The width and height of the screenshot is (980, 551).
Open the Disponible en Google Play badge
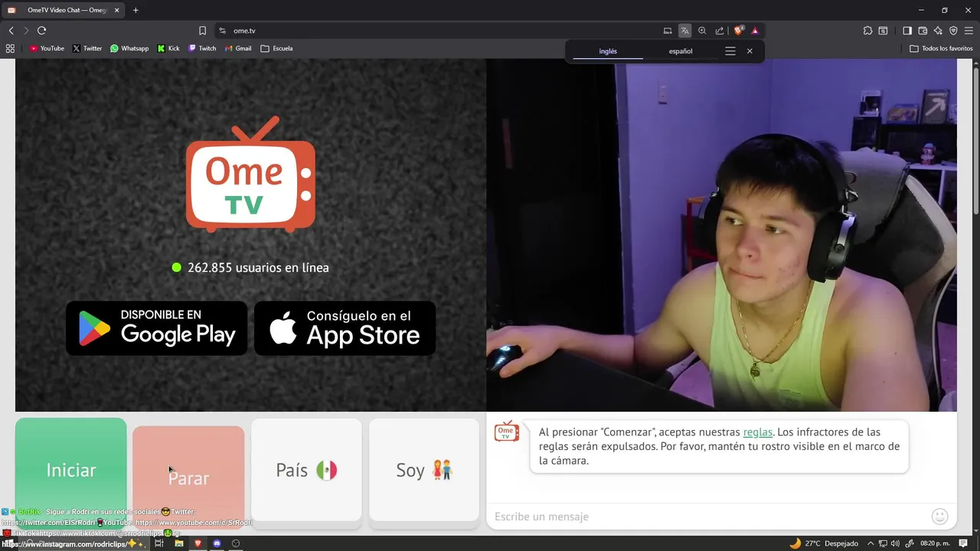[x=156, y=328]
